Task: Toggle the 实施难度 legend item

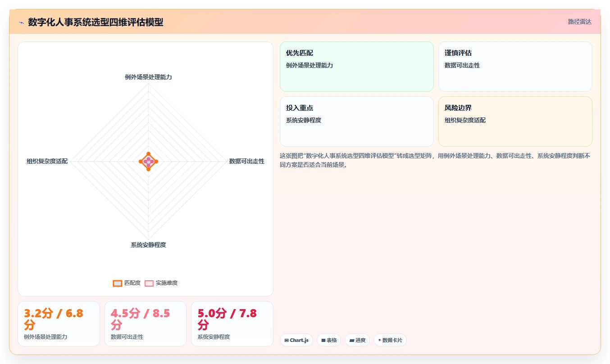Action: click(x=161, y=283)
